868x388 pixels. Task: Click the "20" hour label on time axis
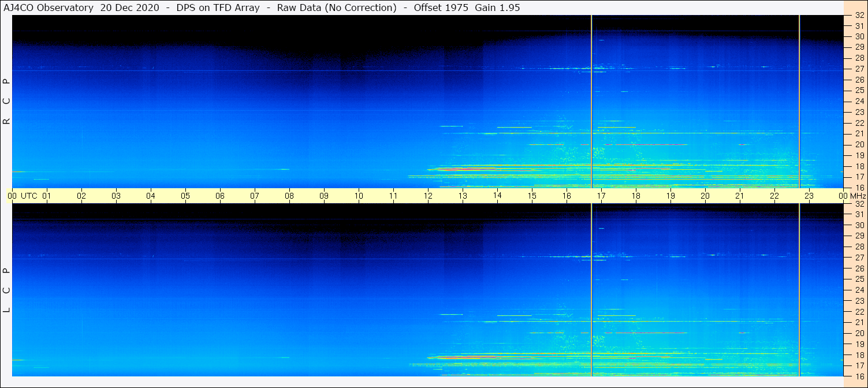705,196
